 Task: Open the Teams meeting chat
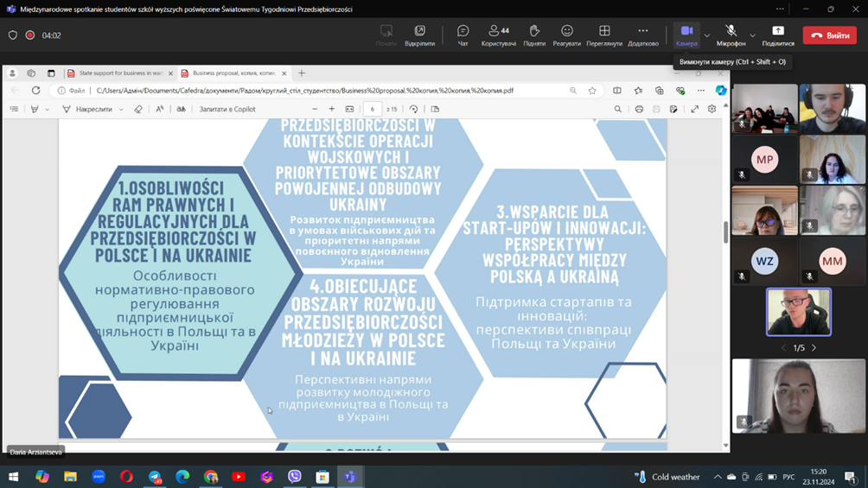[x=463, y=35]
